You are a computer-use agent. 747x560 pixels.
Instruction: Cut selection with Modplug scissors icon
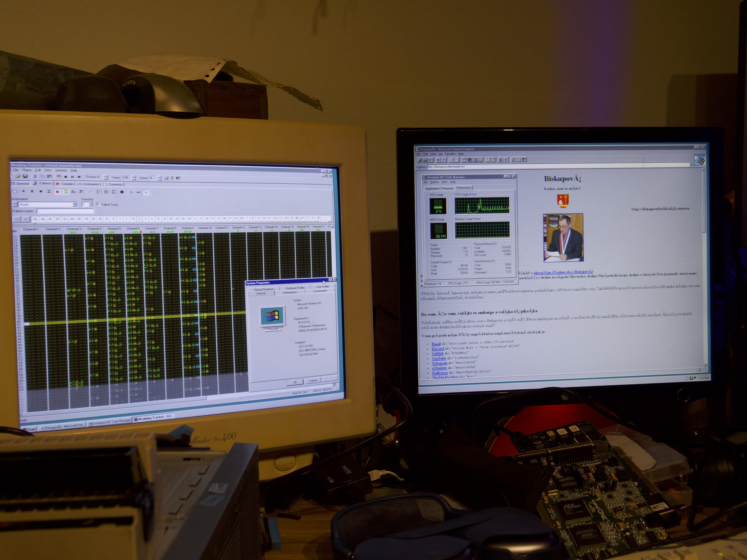35,176
